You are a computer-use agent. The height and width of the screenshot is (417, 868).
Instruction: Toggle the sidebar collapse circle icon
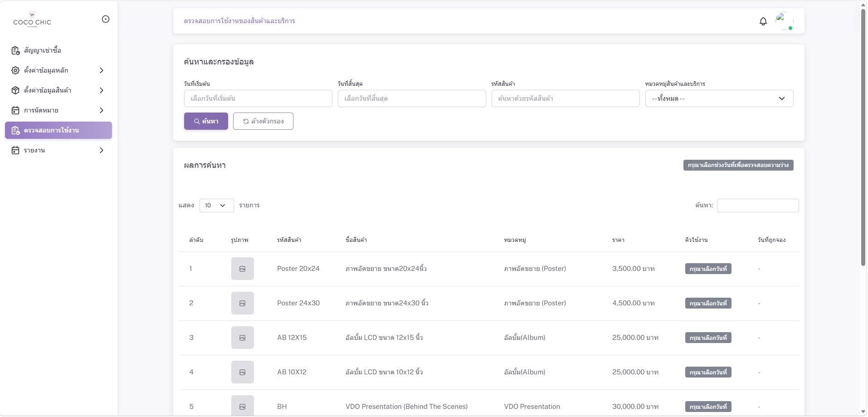point(106,19)
